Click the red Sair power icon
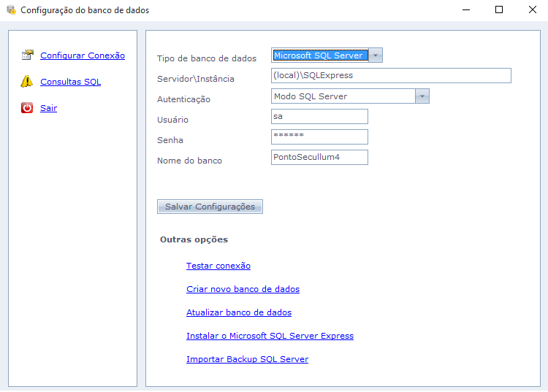 [x=27, y=108]
